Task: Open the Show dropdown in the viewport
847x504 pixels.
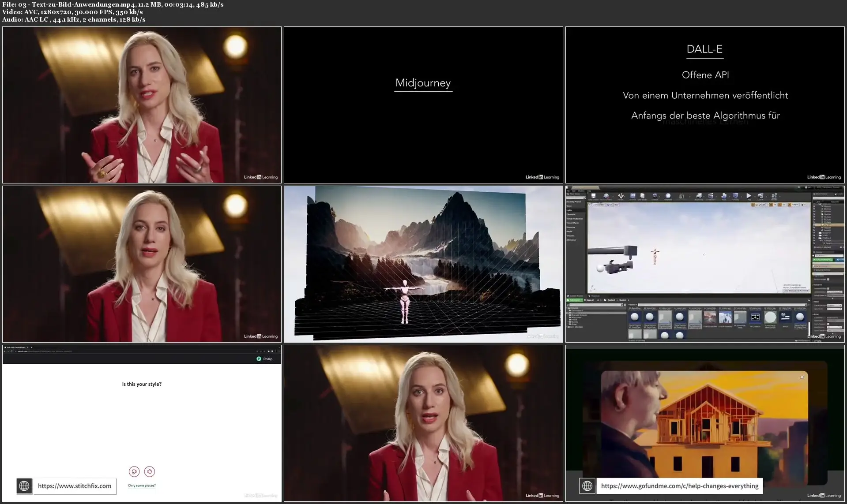Action: coord(616,205)
